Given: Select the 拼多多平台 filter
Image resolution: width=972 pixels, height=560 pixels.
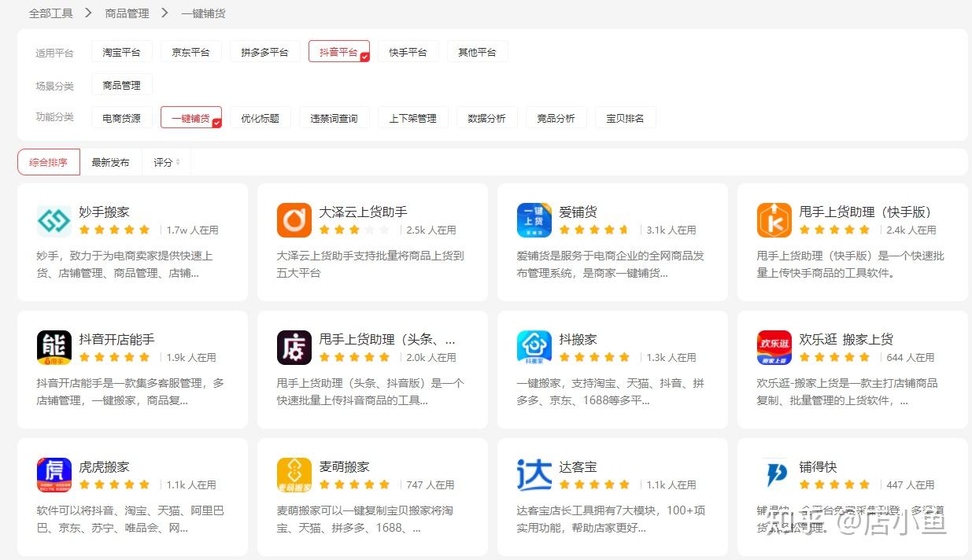Looking at the screenshot, I should click(264, 52).
